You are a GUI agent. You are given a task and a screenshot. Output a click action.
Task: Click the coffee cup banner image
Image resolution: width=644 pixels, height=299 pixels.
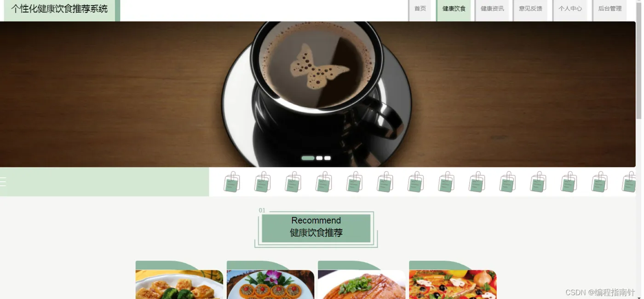(x=318, y=94)
